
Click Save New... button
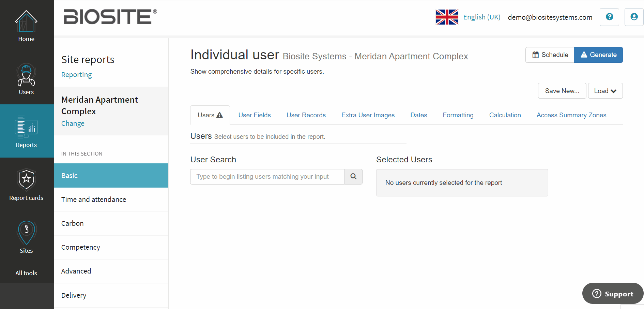pyautogui.click(x=562, y=91)
